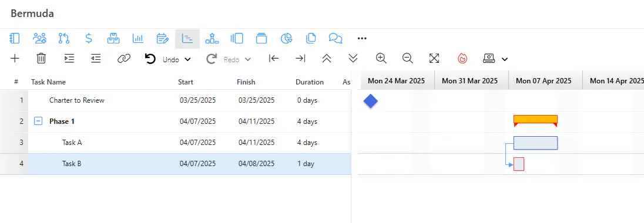Click the zoom out magnifier icon
644x223 pixels.
[x=407, y=58]
